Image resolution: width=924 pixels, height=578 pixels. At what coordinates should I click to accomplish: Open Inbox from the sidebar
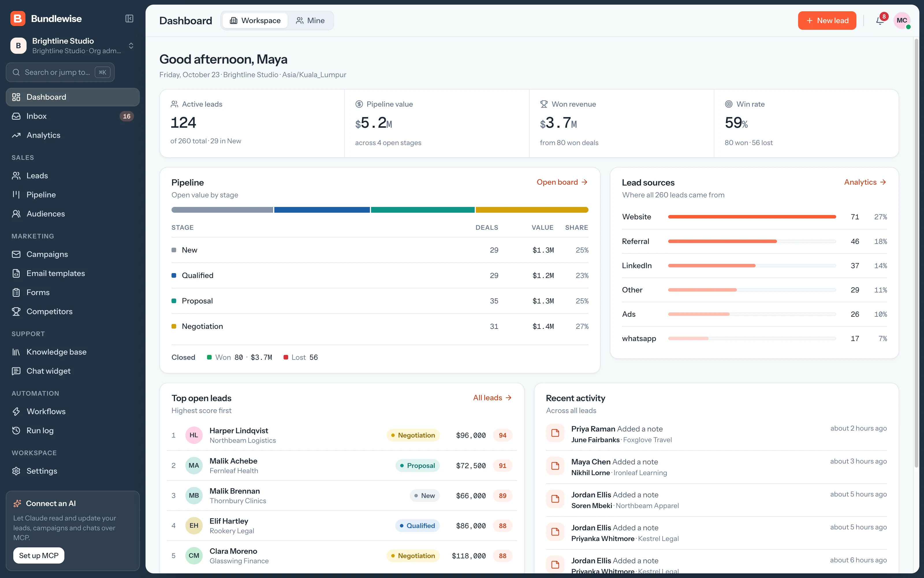[x=72, y=116]
